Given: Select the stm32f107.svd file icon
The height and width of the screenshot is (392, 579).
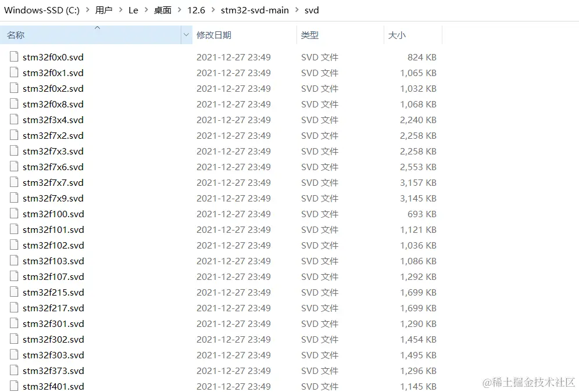Looking at the screenshot, I should pos(14,276).
